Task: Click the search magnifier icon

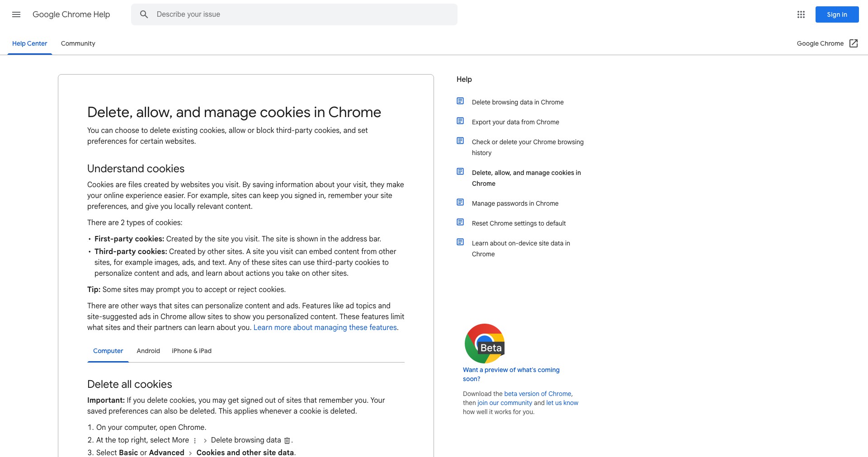Action: (144, 14)
